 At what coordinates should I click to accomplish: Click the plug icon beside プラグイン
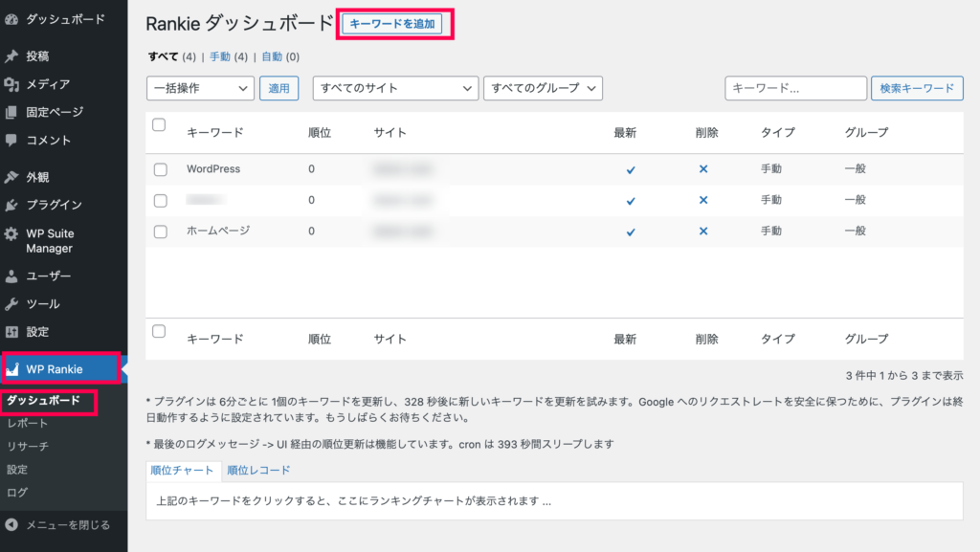(11, 205)
